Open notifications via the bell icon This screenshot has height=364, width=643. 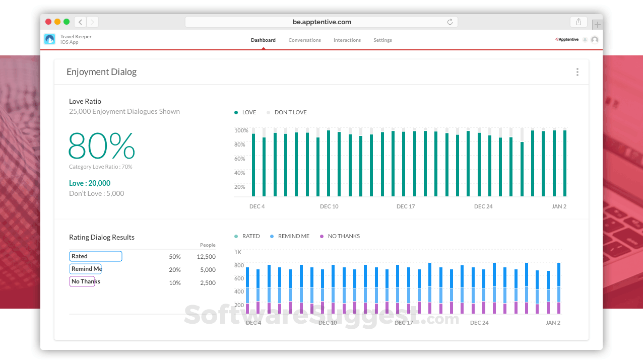point(585,39)
